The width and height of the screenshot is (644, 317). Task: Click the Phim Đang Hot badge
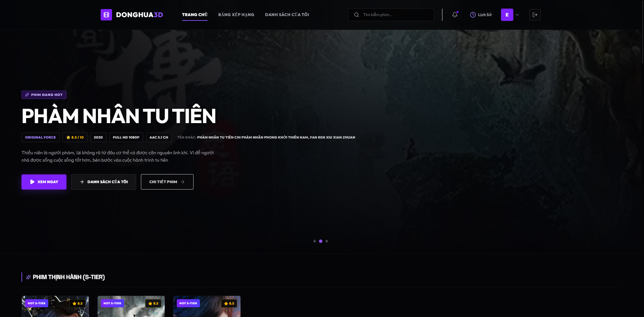coord(44,95)
